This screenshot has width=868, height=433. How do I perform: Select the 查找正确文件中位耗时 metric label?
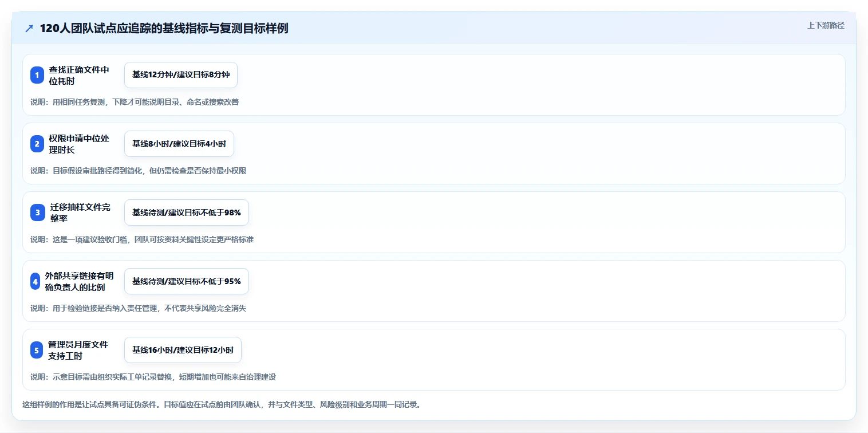pyautogui.click(x=79, y=75)
